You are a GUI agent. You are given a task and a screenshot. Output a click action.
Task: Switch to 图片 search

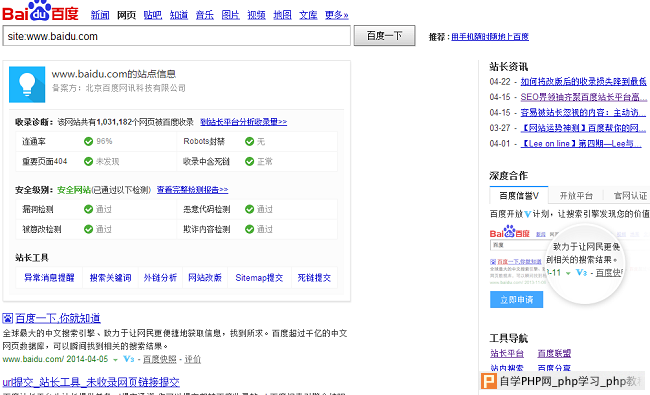[230, 15]
